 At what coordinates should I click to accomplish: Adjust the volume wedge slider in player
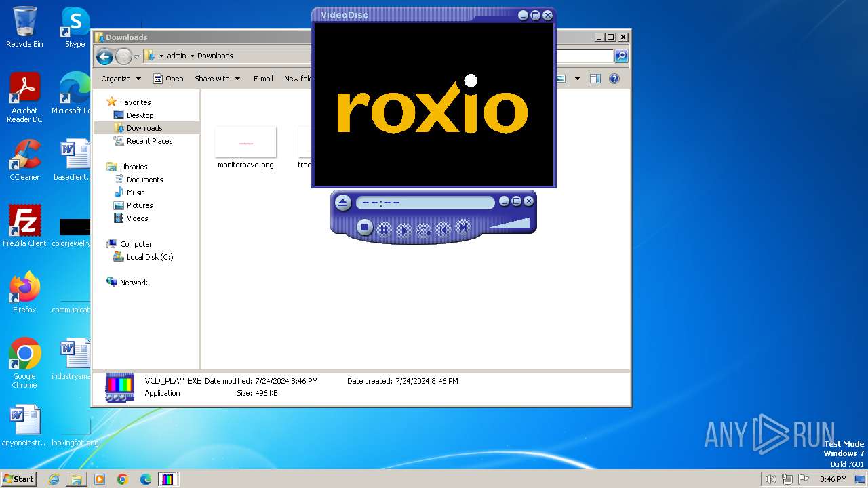[x=509, y=223]
